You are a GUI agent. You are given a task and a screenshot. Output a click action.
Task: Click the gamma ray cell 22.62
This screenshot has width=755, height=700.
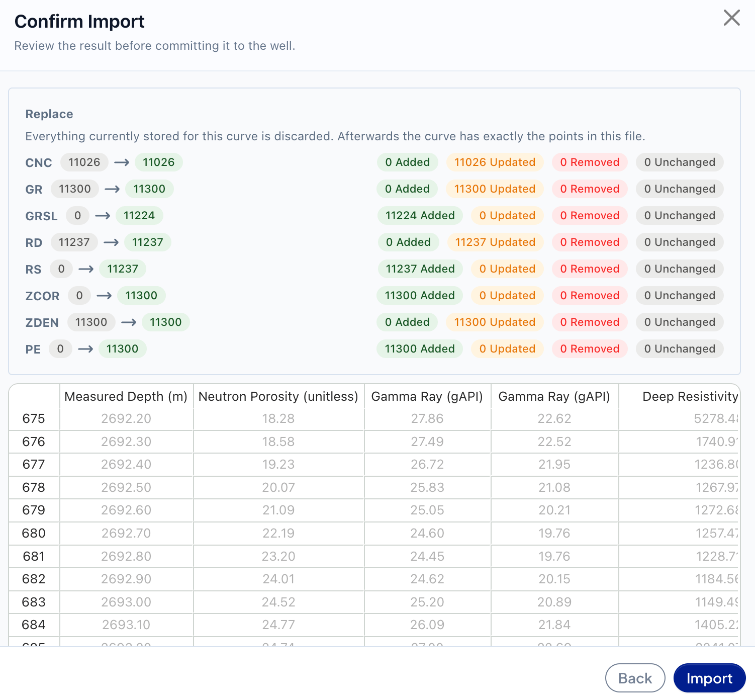coord(554,418)
